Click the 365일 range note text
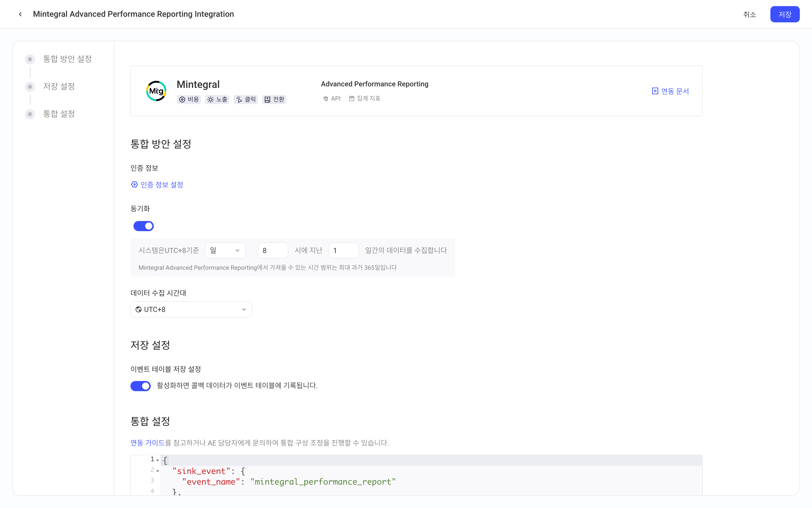This screenshot has height=508, width=812. click(267, 267)
